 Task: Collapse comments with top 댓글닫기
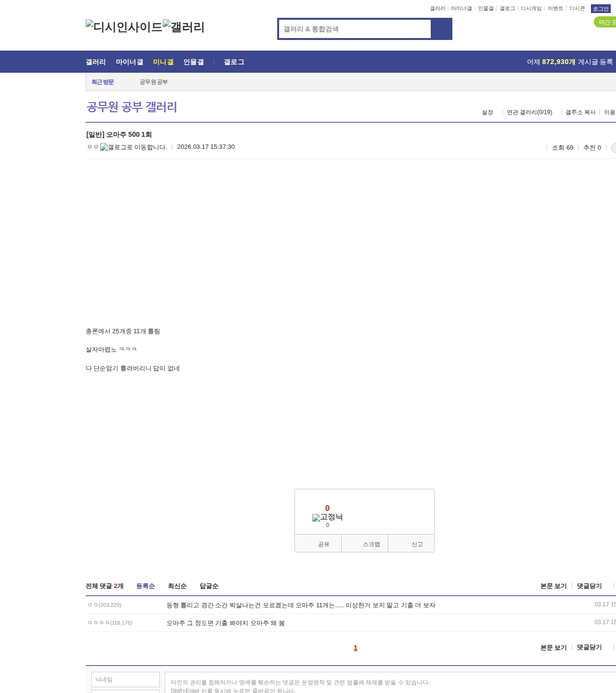pyautogui.click(x=589, y=586)
